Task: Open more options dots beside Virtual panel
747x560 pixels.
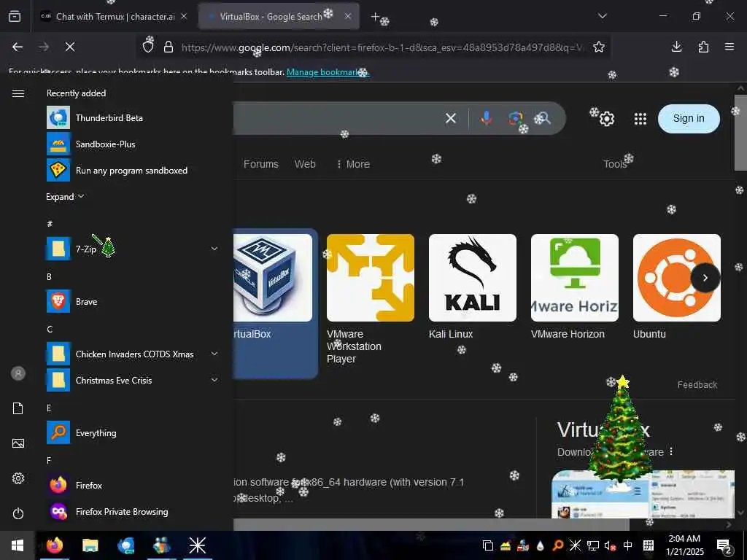Action: (x=671, y=451)
